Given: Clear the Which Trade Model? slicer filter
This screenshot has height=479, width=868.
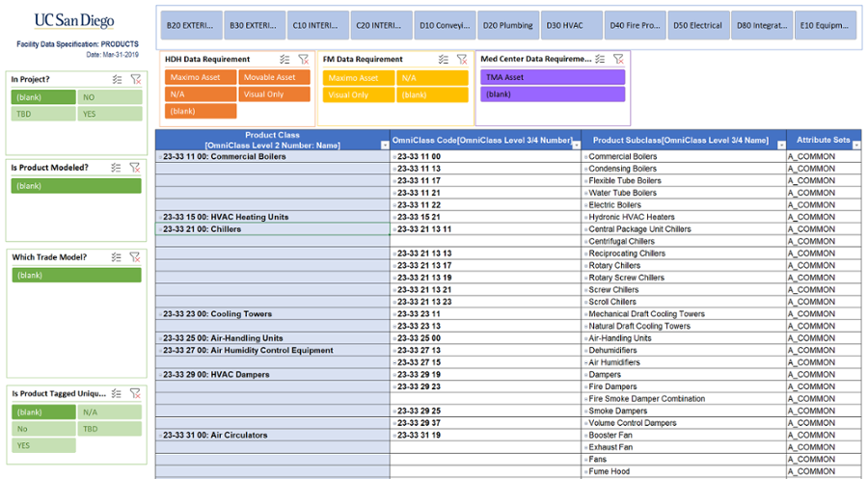Looking at the screenshot, I should click(x=134, y=257).
